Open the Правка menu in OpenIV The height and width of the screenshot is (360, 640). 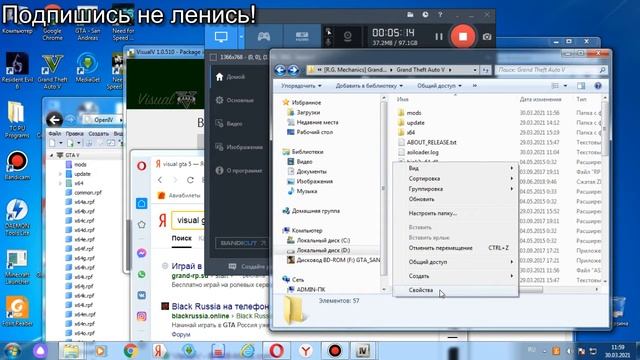(x=74, y=133)
